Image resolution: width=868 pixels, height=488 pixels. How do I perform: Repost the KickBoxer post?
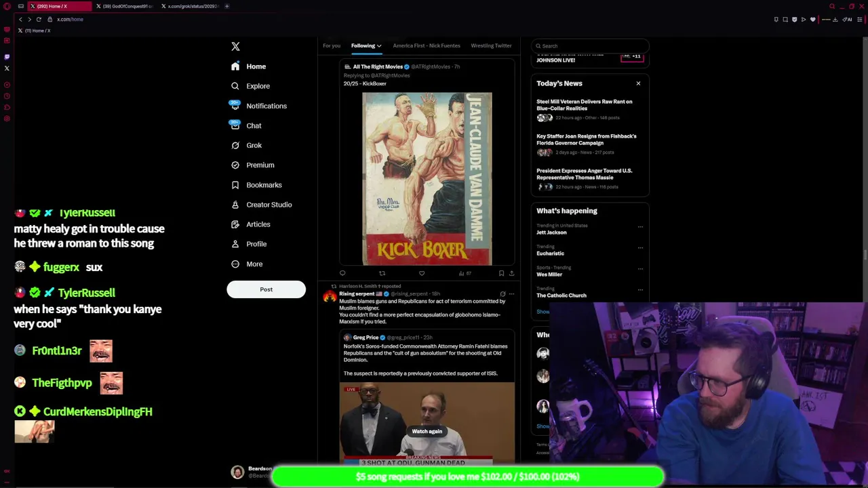(382, 273)
